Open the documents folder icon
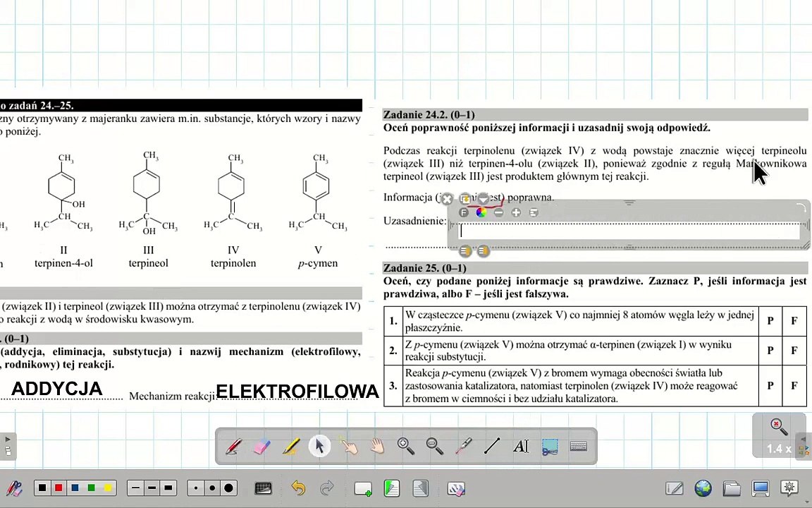This screenshot has height=508, width=812. 731,488
